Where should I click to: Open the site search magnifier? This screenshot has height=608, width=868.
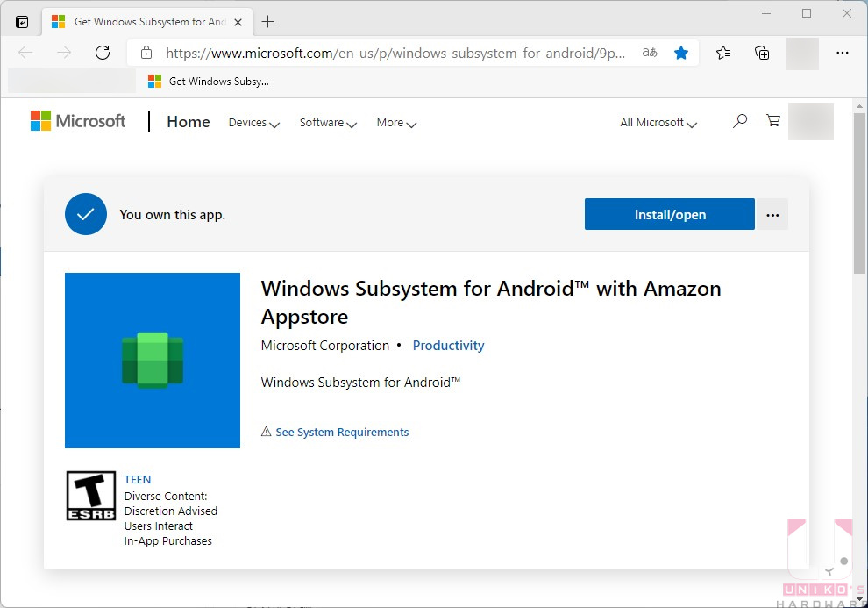740,121
